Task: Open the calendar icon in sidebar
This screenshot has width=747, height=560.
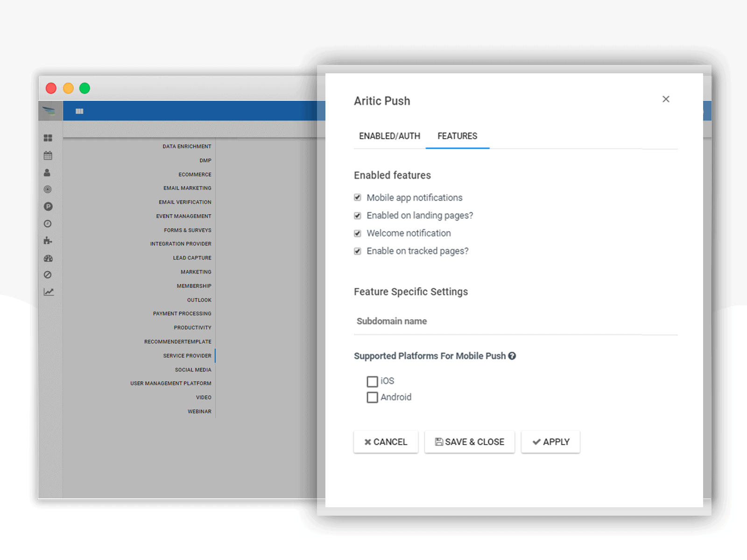Action: tap(48, 155)
